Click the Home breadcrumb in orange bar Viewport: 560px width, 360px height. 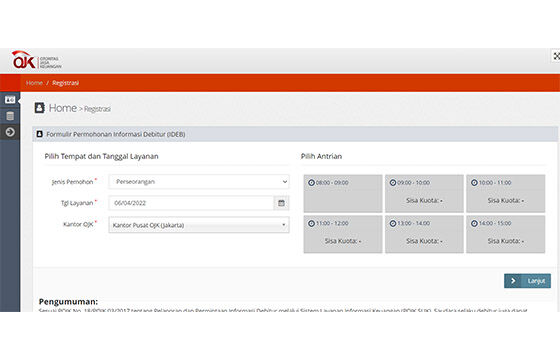click(34, 83)
